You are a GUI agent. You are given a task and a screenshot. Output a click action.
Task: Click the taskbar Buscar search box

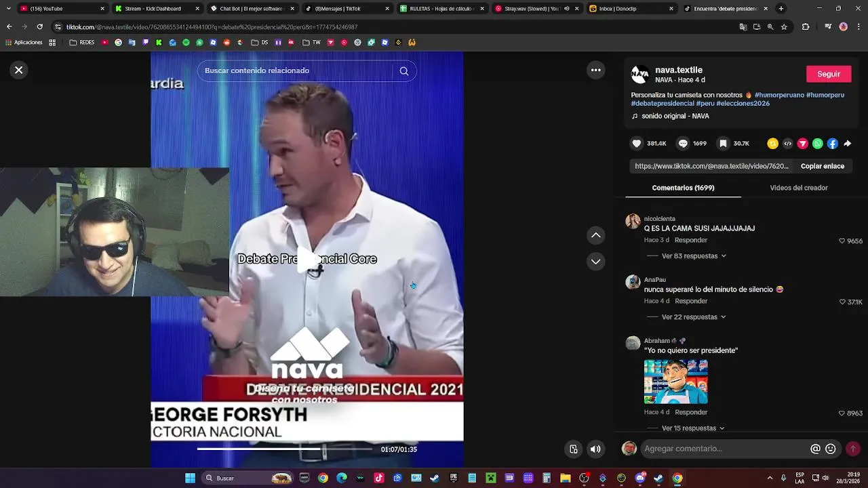[249, 479]
